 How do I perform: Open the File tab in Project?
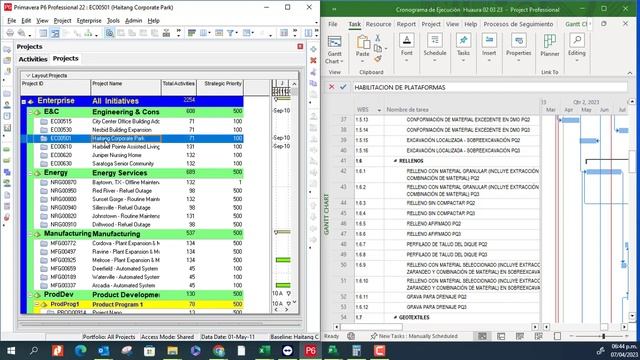coord(333,24)
